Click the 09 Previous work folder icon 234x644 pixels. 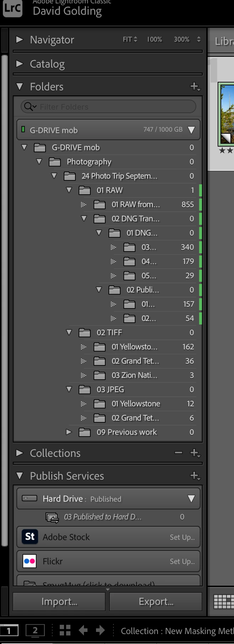coord(84,432)
